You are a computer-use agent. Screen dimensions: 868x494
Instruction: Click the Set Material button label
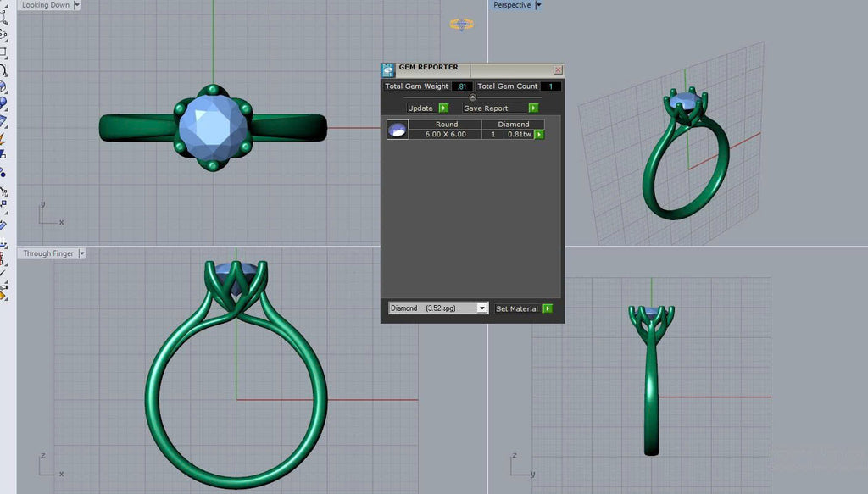(x=516, y=308)
